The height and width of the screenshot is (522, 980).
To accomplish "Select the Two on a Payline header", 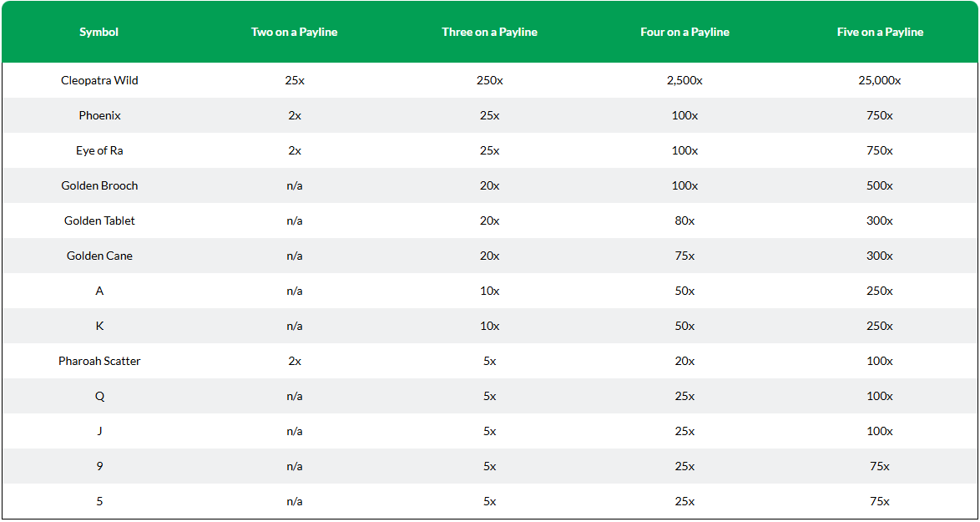I will (295, 33).
